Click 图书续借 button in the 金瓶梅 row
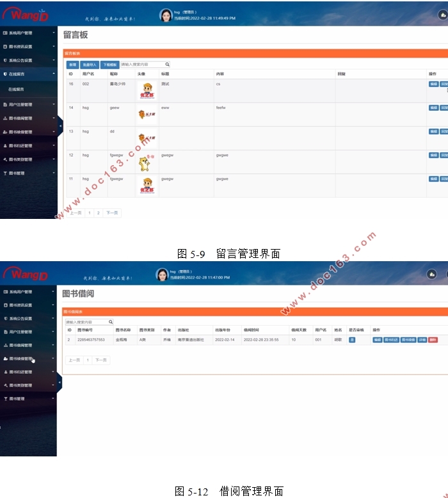448x498 pixels. tap(408, 340)
